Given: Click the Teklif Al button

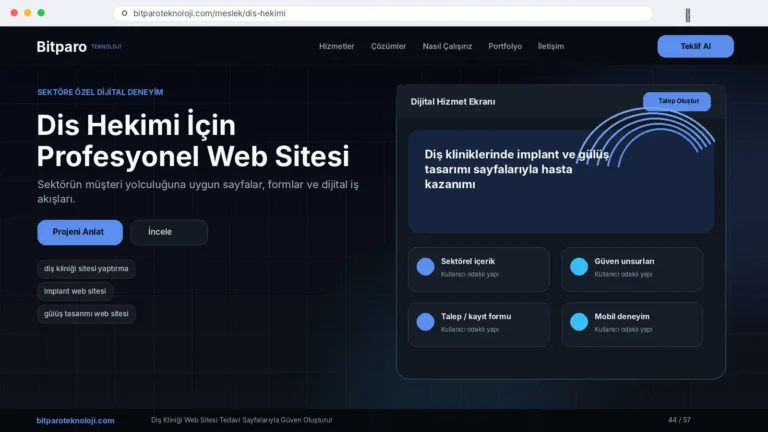Looking at the screenshot, I should [696, 46].
